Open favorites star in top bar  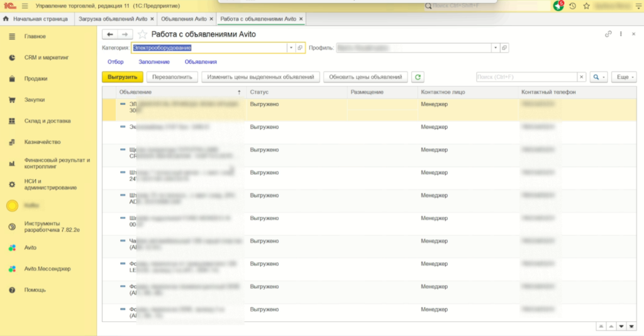pos(586,6)
